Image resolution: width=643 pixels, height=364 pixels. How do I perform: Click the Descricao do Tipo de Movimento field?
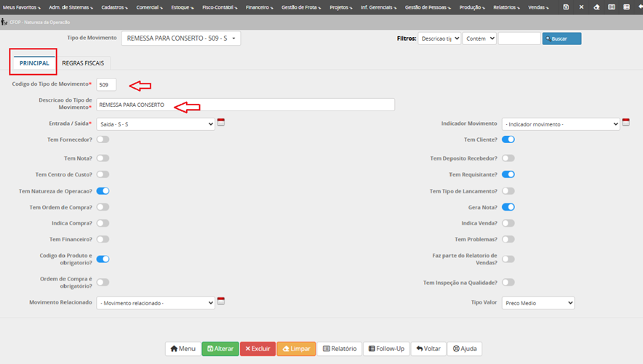coord(245,105)
